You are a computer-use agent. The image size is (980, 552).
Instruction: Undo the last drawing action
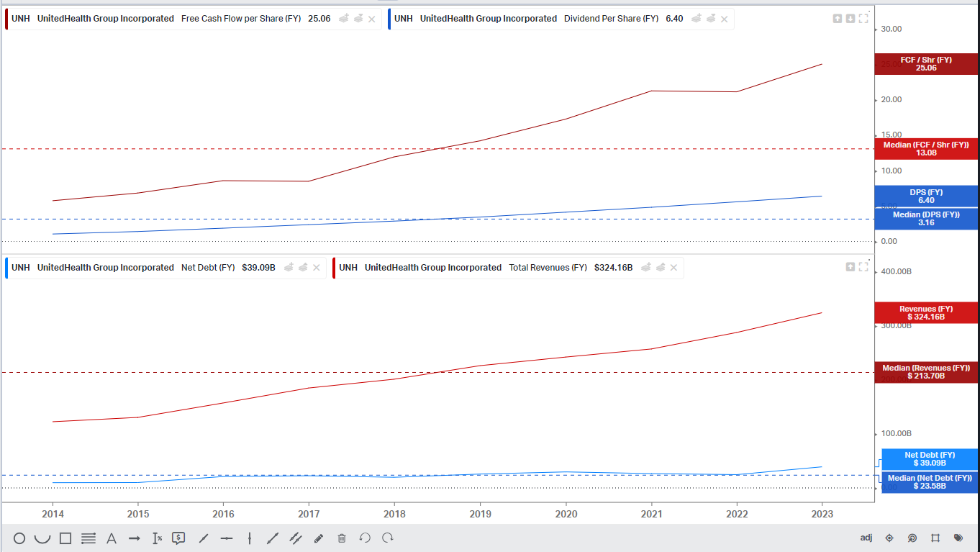click(x=365, y=538)
